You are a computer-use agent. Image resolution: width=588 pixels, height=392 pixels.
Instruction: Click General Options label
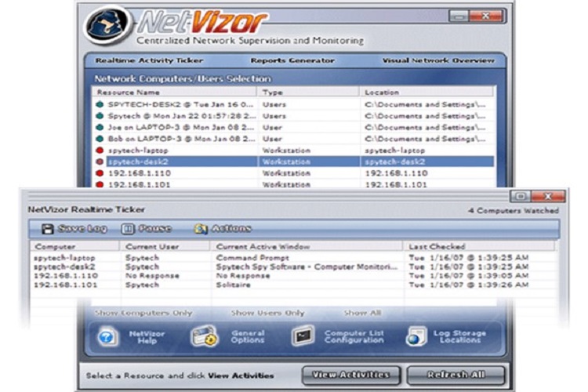[x=248, y=336]
